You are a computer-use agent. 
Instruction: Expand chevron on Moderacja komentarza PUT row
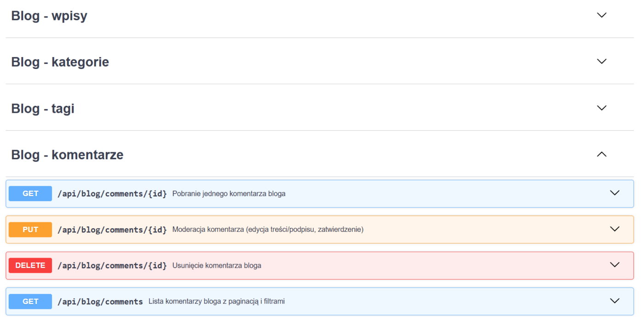click(615, 229)
